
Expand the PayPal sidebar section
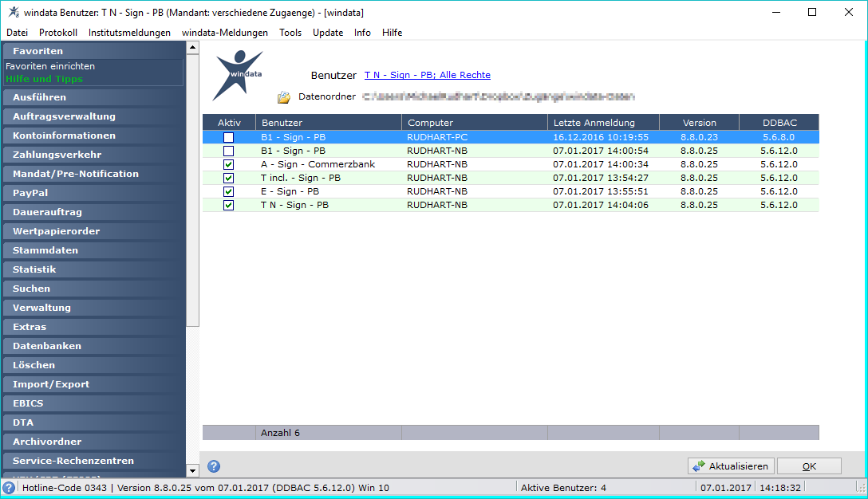coord(94,193)
